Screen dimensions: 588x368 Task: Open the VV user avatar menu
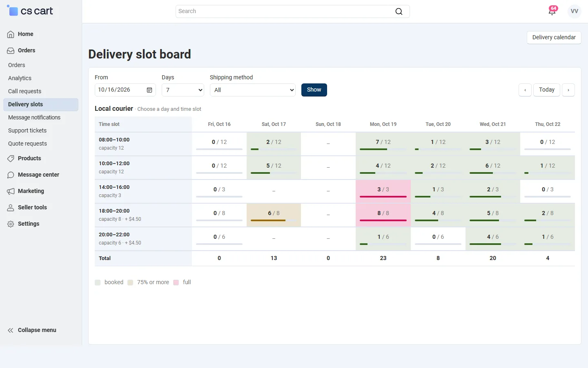(x=574, y=11)
